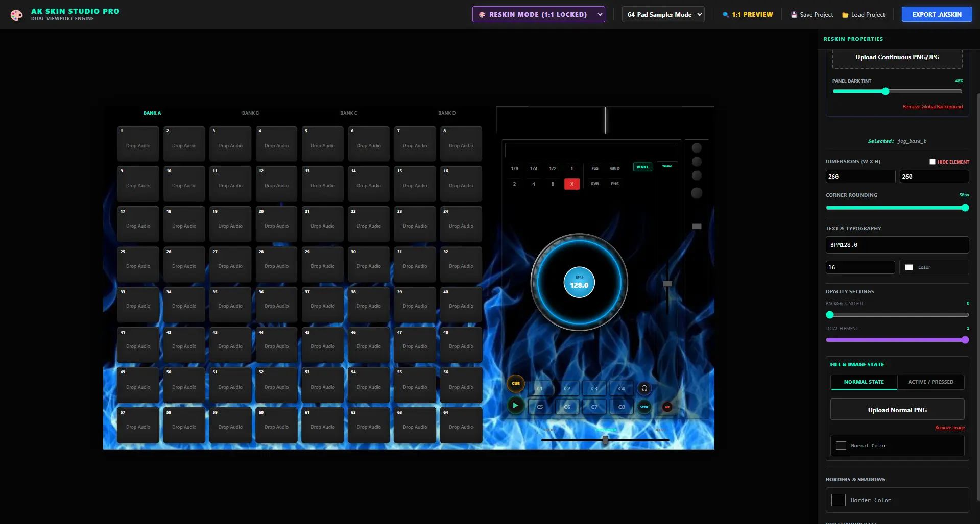
Task: Select the 1/2 loop size button
Action: click(553, 168)
